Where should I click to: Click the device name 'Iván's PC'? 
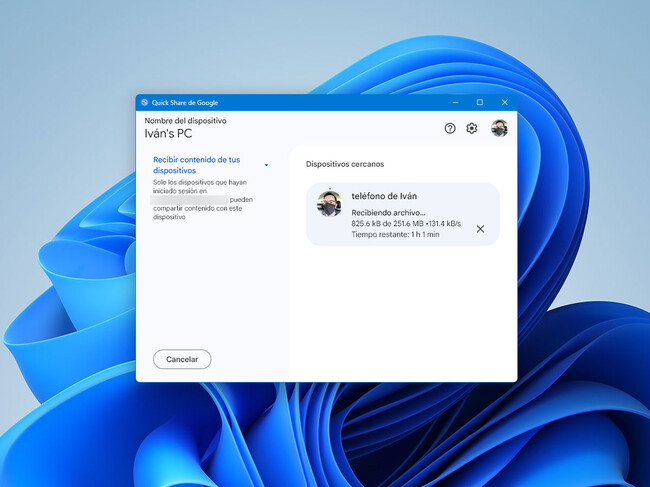[168, 133]
